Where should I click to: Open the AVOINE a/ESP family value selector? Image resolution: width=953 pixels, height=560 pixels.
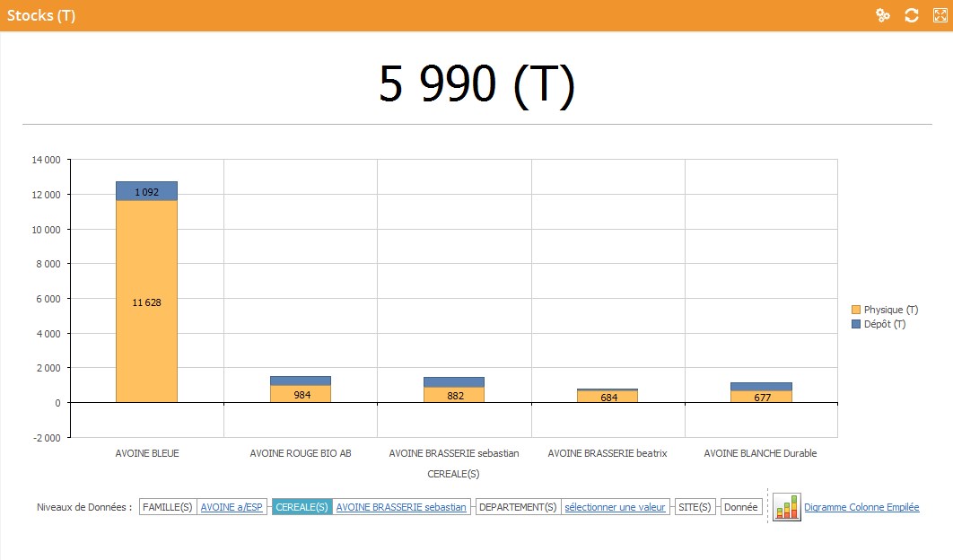[x=232, y=507]
